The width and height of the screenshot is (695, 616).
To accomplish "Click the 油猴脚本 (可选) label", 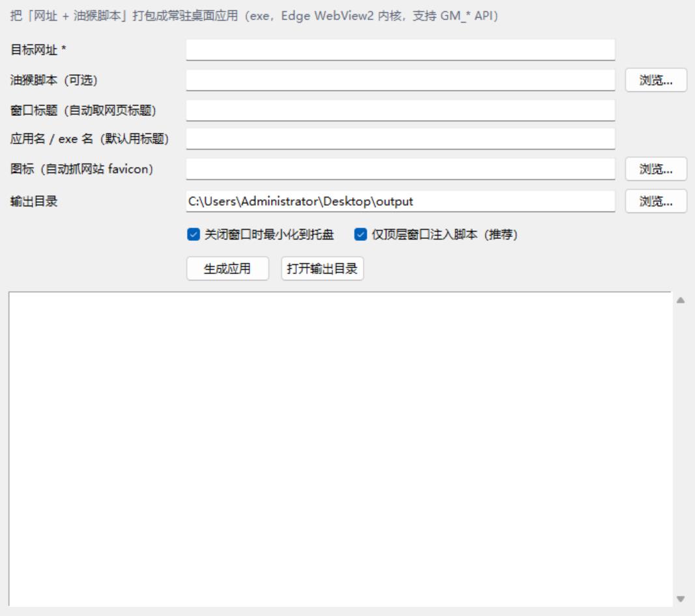I will (53, 80).
